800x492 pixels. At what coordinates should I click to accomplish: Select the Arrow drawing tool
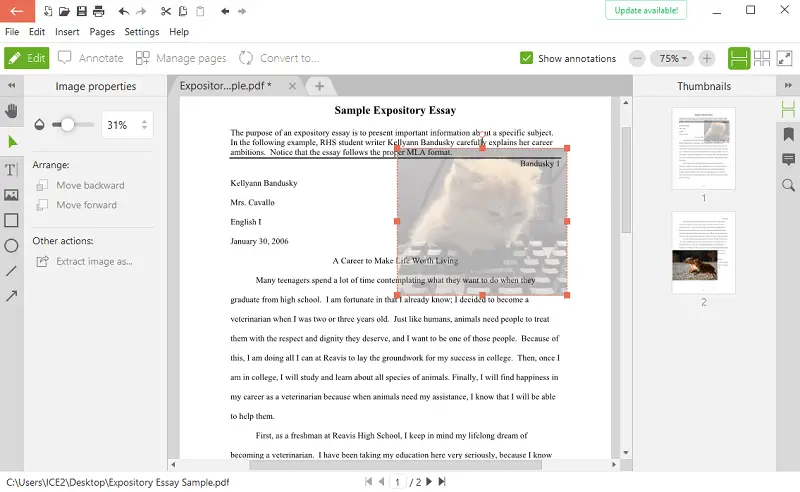tap(11, 296)
